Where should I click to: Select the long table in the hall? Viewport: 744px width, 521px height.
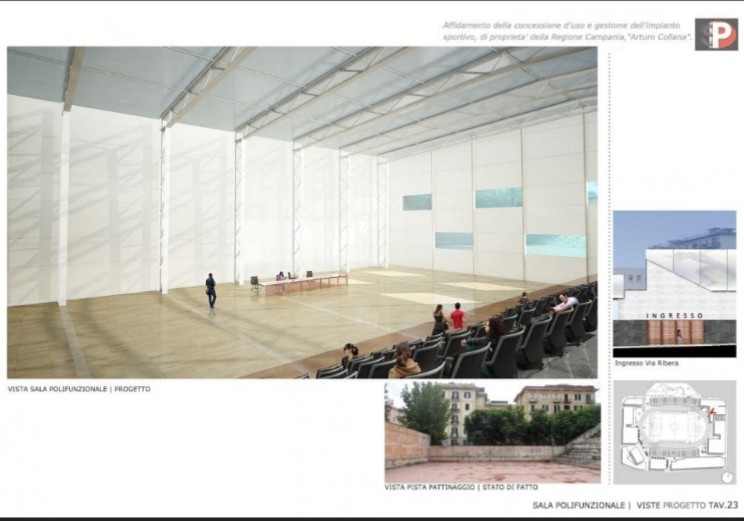tap(300, 282)
